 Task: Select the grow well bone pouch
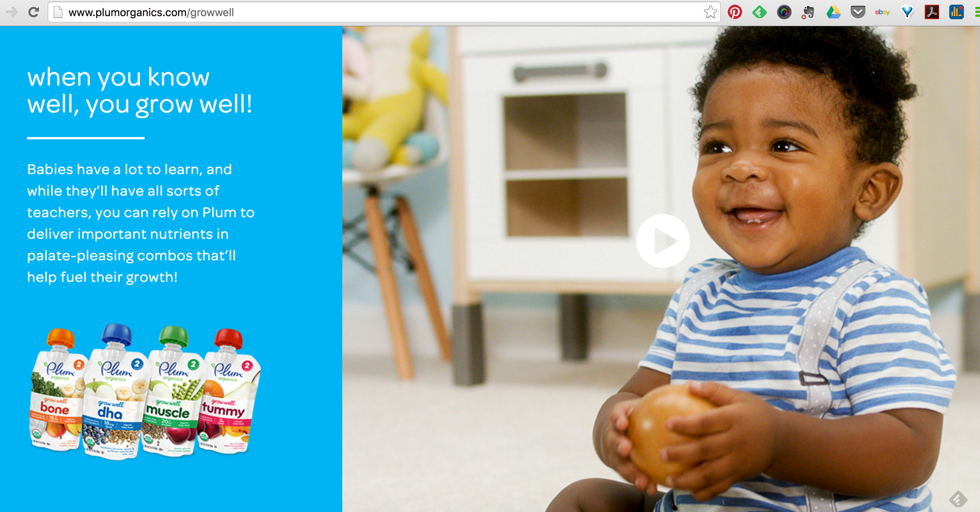pos(57,390)
